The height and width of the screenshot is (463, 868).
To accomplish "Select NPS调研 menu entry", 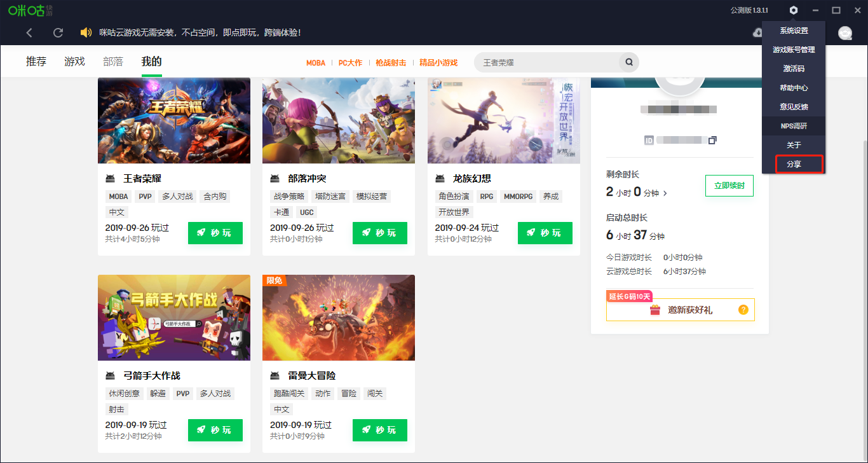I will (794, 126).
